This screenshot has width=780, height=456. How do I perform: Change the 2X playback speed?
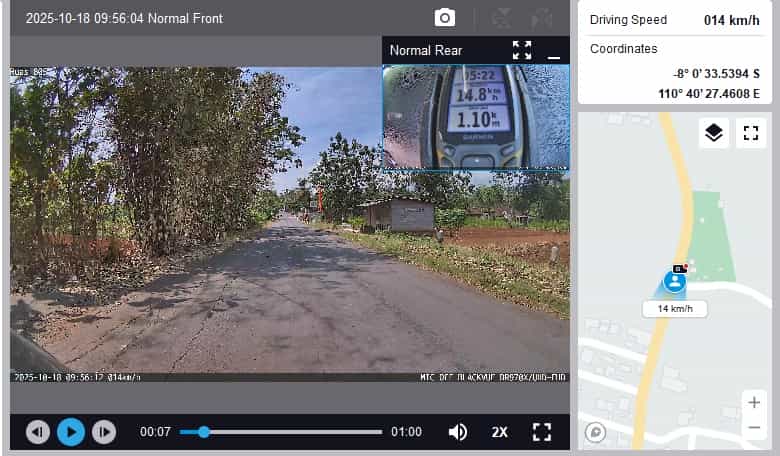[500, 432]
